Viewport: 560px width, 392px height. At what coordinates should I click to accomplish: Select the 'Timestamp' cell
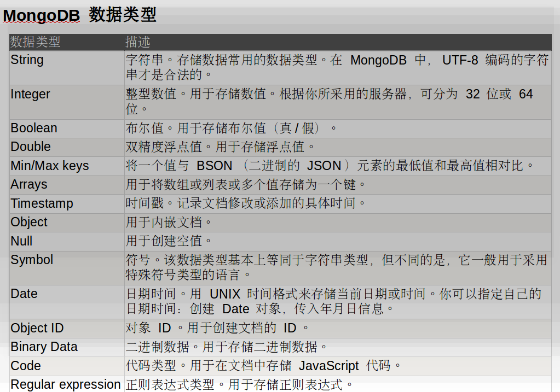coord(67,204)
